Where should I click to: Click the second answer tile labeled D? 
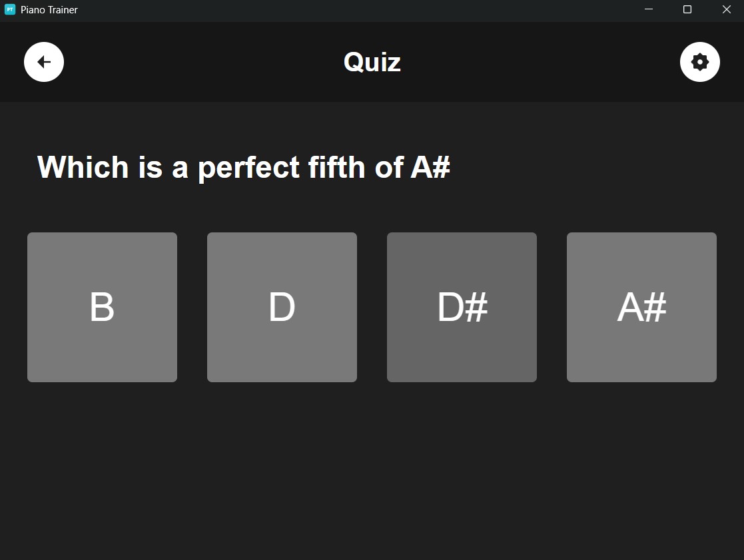point(282,307)
